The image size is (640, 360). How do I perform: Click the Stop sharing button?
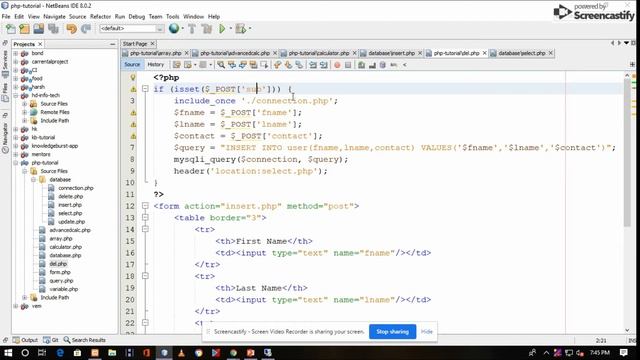coord(392,332)
